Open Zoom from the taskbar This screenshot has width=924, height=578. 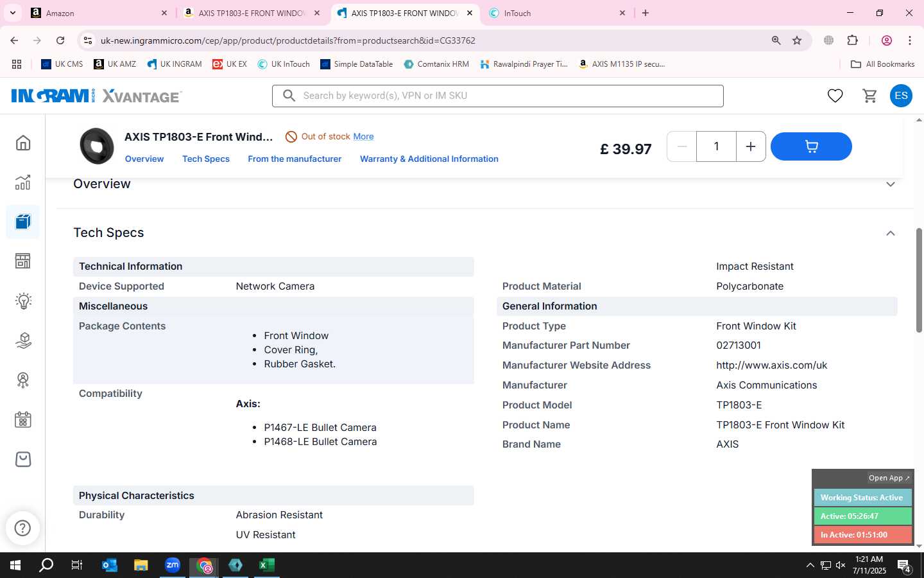tap(172, 565)
